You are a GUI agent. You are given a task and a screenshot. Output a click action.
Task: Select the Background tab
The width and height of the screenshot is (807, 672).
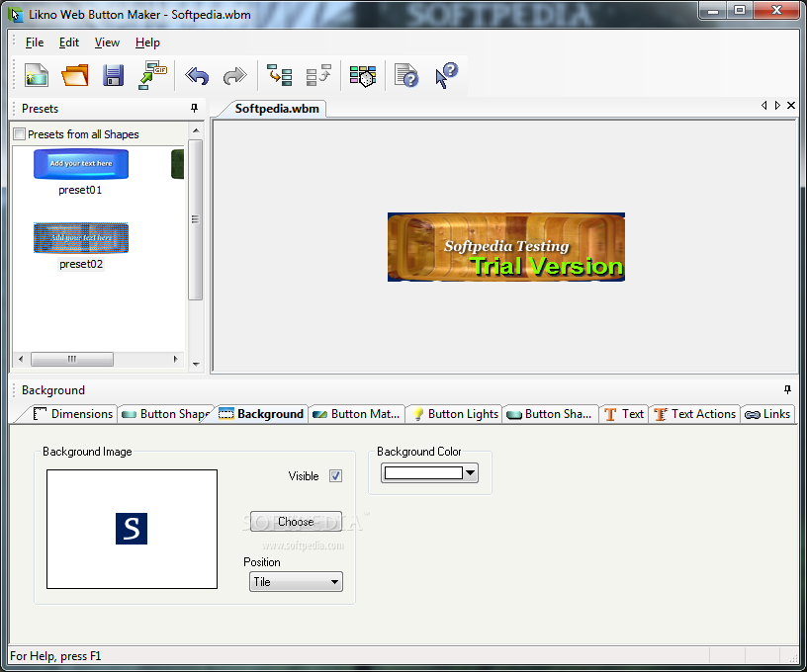tap(261, 414)
